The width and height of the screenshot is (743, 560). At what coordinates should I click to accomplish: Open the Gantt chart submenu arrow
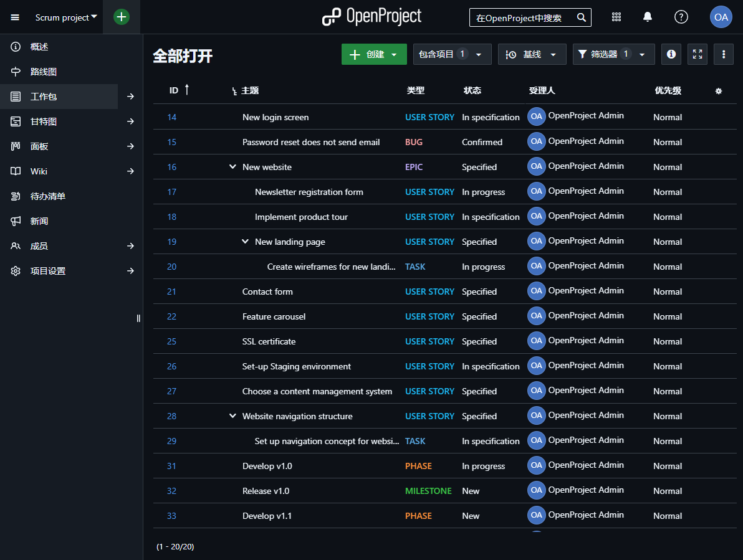(130, 121)
